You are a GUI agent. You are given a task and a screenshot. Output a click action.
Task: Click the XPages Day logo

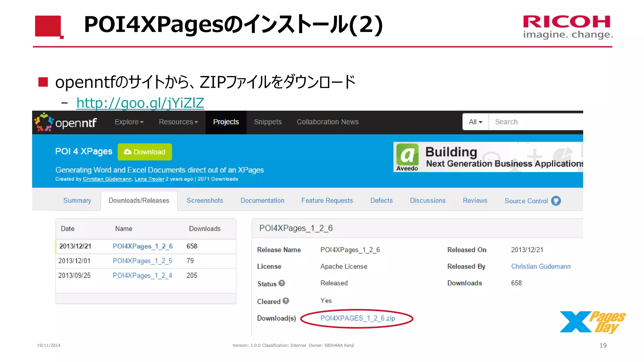[593, 322]
